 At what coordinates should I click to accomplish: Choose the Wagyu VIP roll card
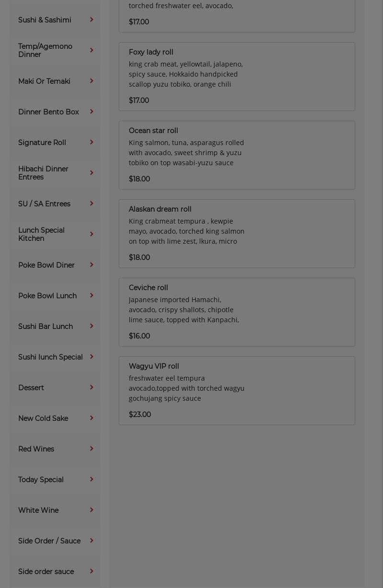237,391
